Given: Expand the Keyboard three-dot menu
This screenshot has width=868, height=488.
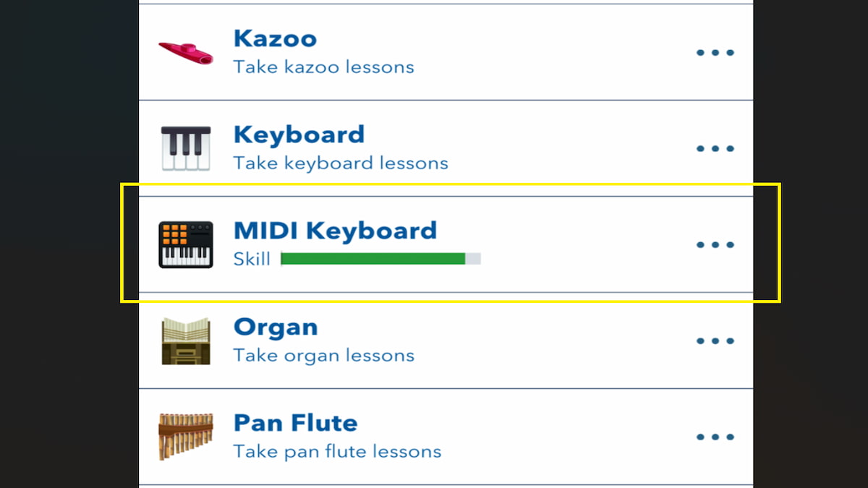Looking at the screenshot, I should coord(715,147).
